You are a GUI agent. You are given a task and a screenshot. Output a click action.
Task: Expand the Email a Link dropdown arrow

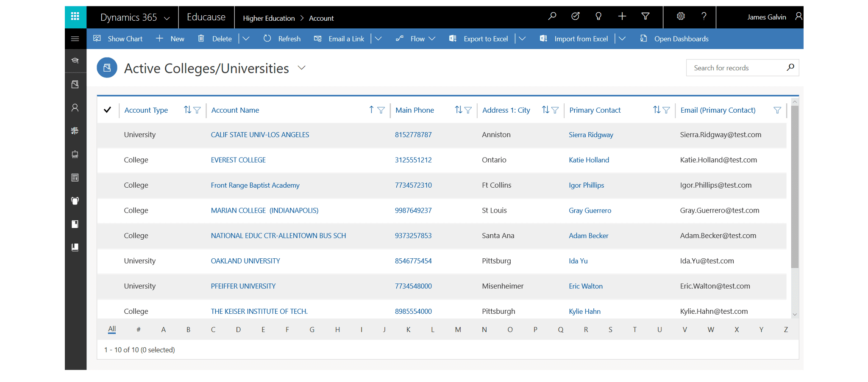click(378, 39)
